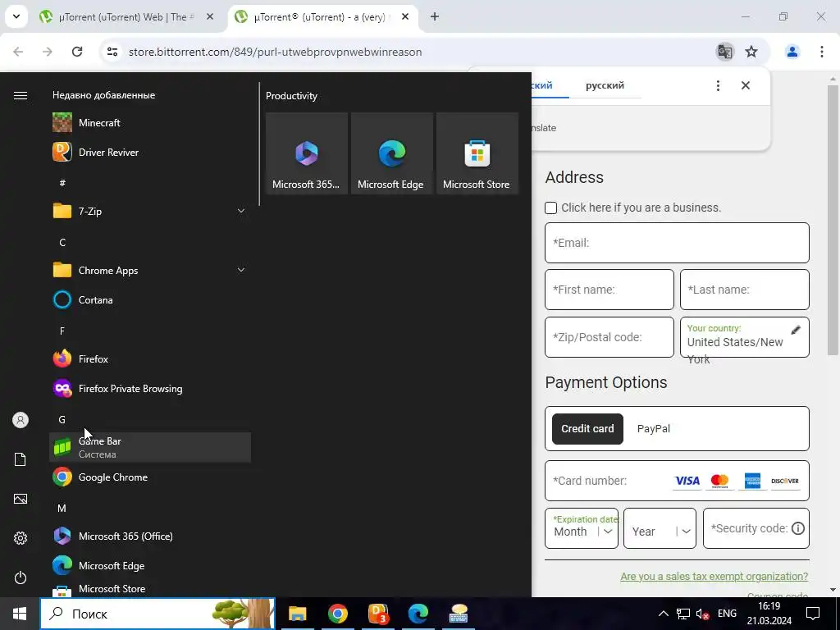Reload the current page

pyautogui.click(x=77, y=52)
